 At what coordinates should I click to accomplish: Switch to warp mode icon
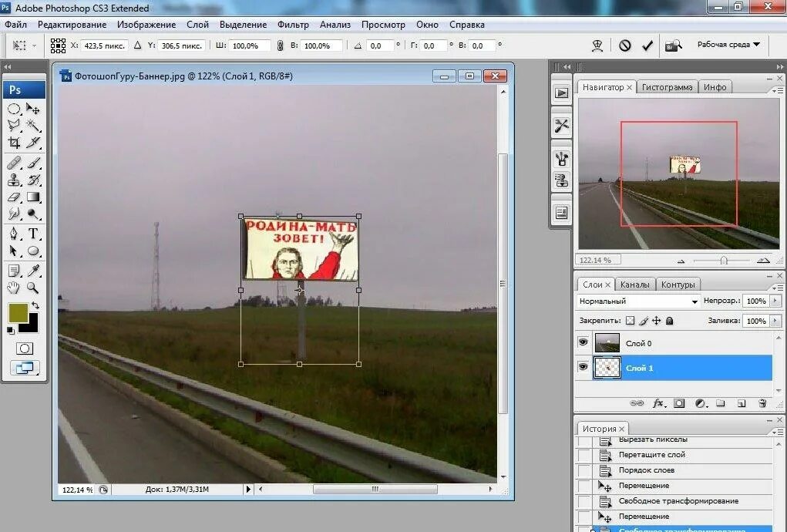point(597,45)
